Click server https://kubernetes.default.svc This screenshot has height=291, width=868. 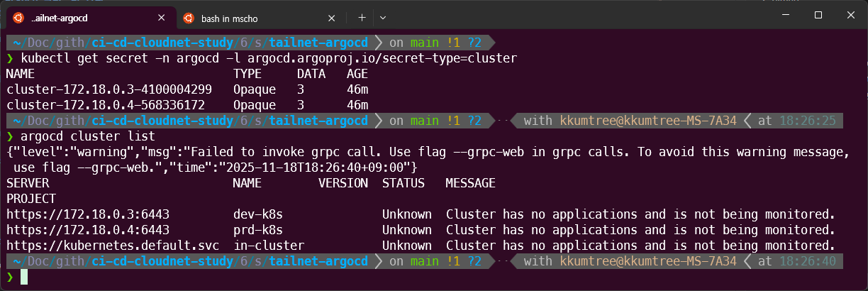[112, 246]
